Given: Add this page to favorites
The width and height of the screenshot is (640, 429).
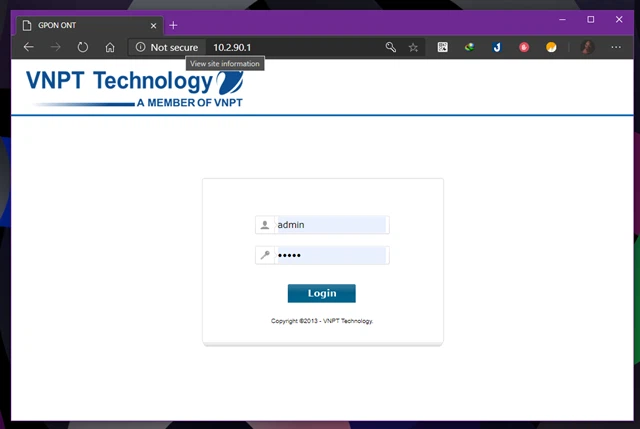Looking at the screenshot, I should pos(413,47).
